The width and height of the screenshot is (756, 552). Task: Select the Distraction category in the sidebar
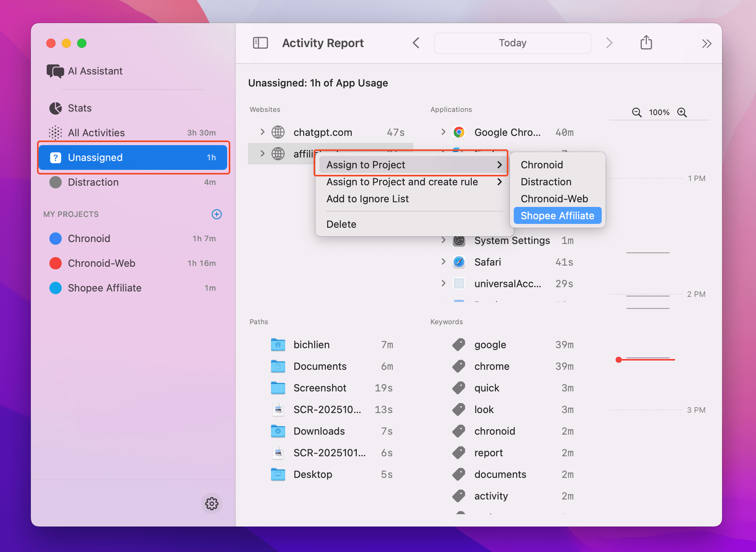pyautogui.click(x=93, y=182)
